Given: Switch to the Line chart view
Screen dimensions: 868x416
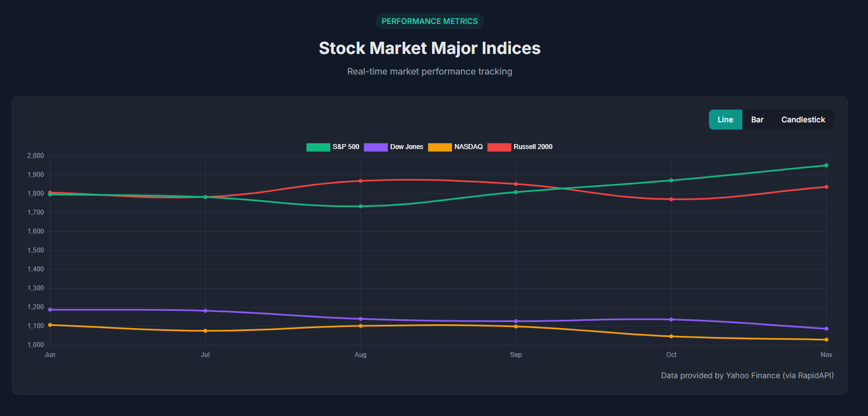Looking at the screenshot, I should [x=725, y=120].
